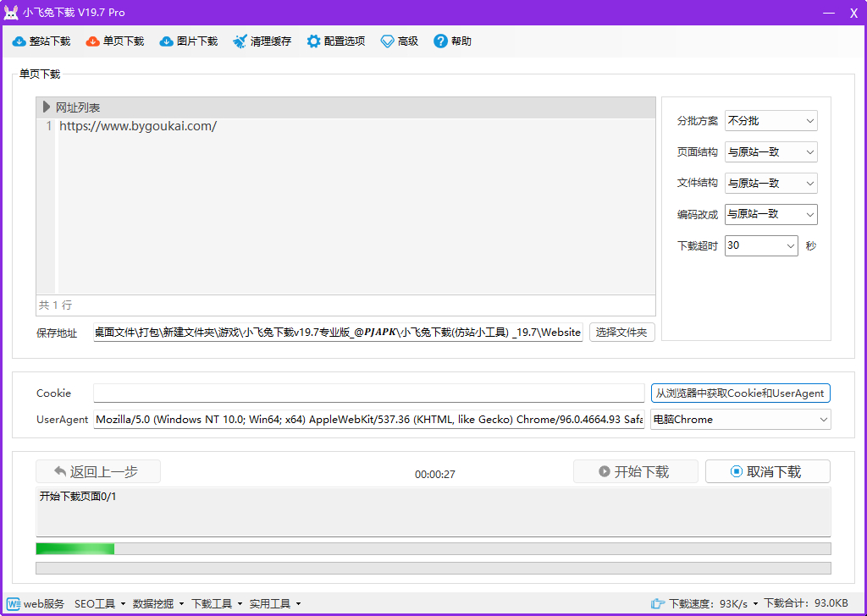This screenshot has width=867, height=616.
Task: Click 从浏览器中获取Cookie和UserAgent button
Action: [x=740, y=393]
